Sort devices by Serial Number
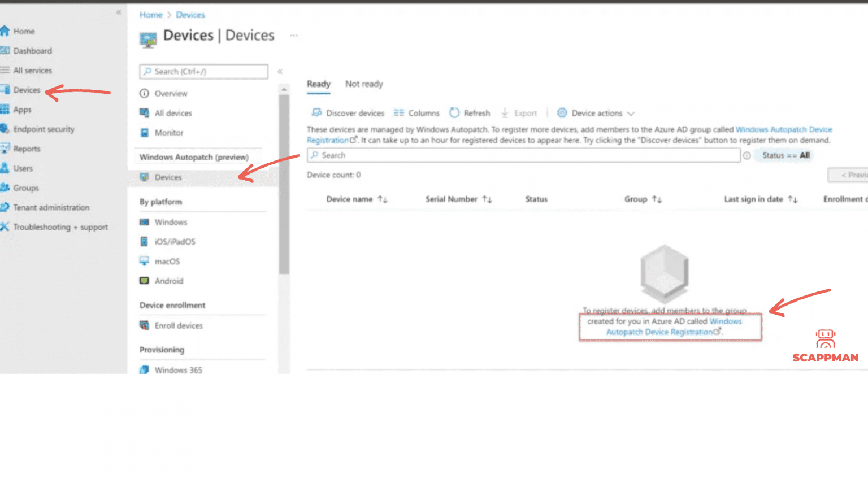This screenshot has width=868, height=488. (x=452, y=199)
